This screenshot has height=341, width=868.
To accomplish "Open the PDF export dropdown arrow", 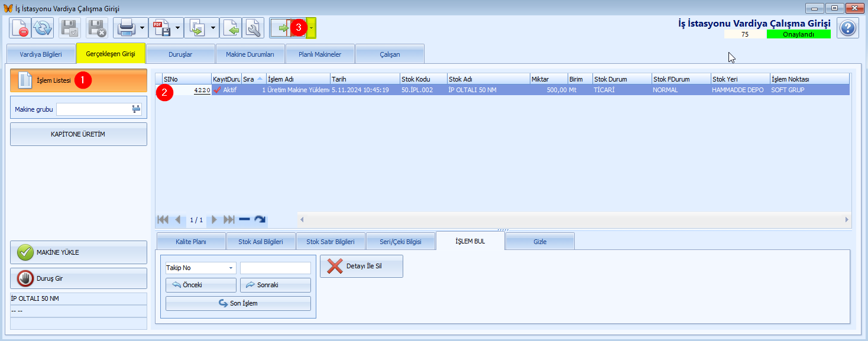I will coord(178,28).
